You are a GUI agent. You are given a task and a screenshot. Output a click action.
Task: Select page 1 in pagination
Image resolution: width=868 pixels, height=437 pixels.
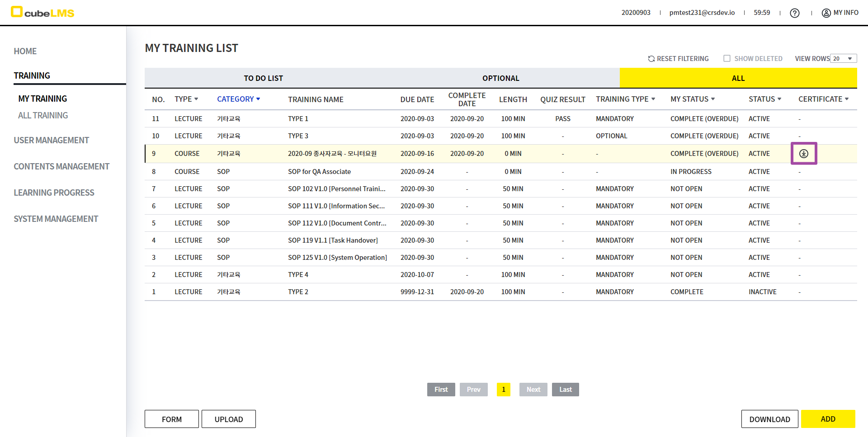click(x=503, y=390)
